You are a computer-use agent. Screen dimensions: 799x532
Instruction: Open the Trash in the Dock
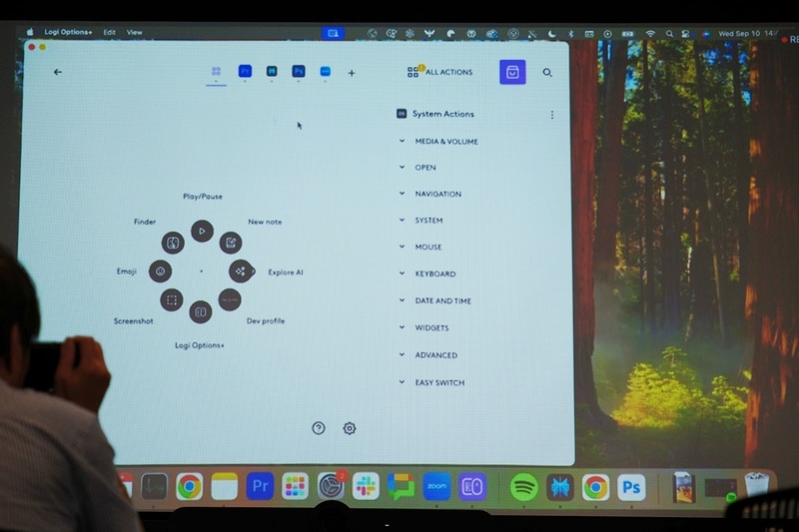[757, 485]
